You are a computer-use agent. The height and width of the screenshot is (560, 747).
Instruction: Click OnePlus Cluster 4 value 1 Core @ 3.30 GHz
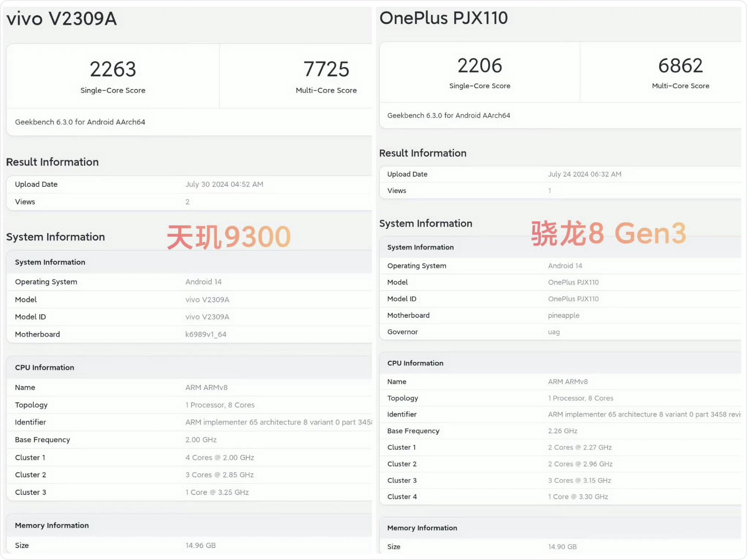(578, 497)
